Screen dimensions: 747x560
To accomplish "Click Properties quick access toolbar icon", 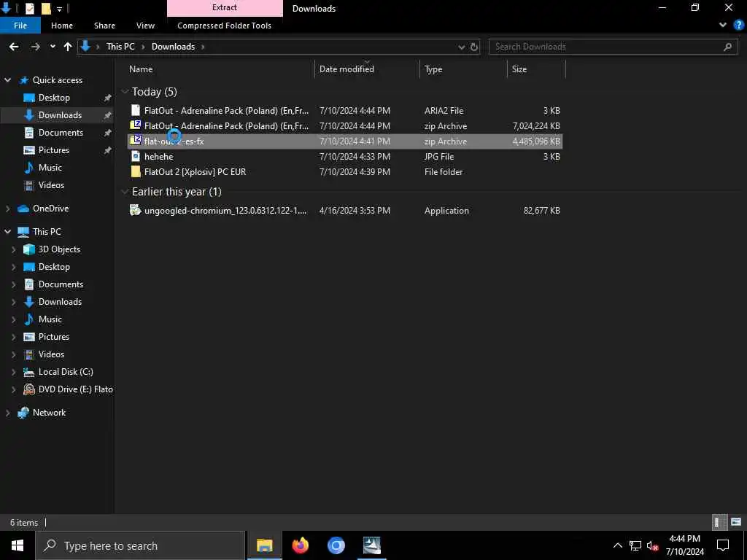I will (29, 8).
